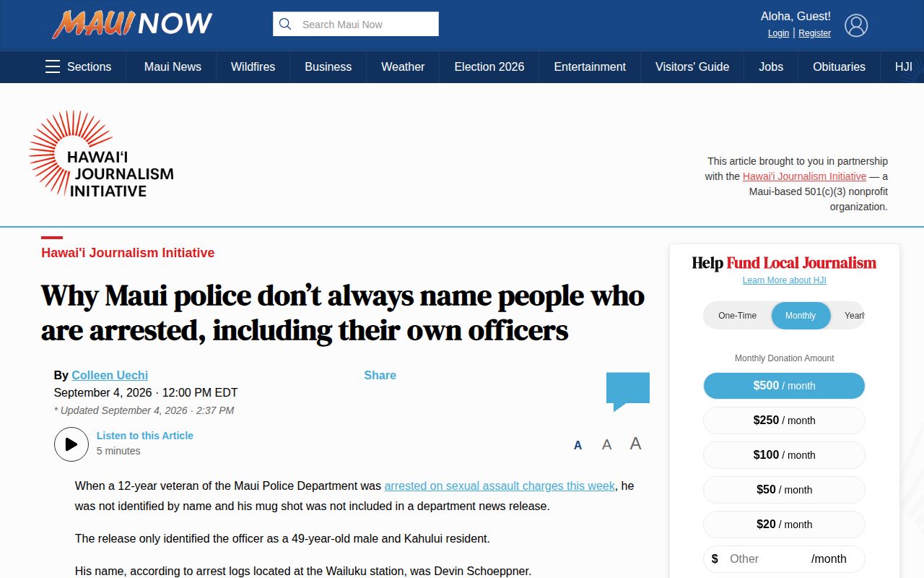Screen dimensions: 924x578
Task: Select the $500 / month donation
Action: coord(784,386)
